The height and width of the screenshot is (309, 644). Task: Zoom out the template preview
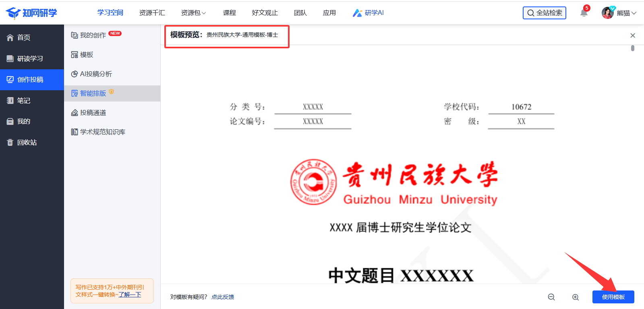point(551,297)
